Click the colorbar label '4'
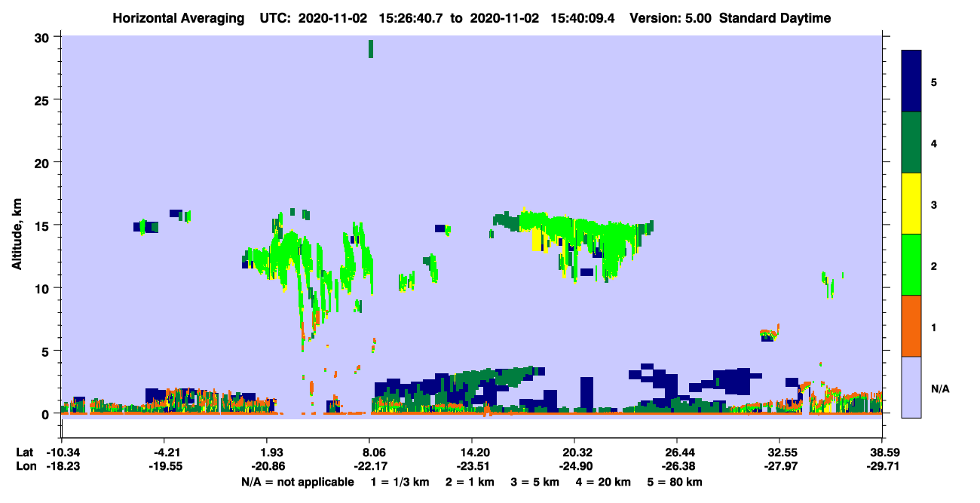This screenshot has width=980, height=503. tap(934, 143)
